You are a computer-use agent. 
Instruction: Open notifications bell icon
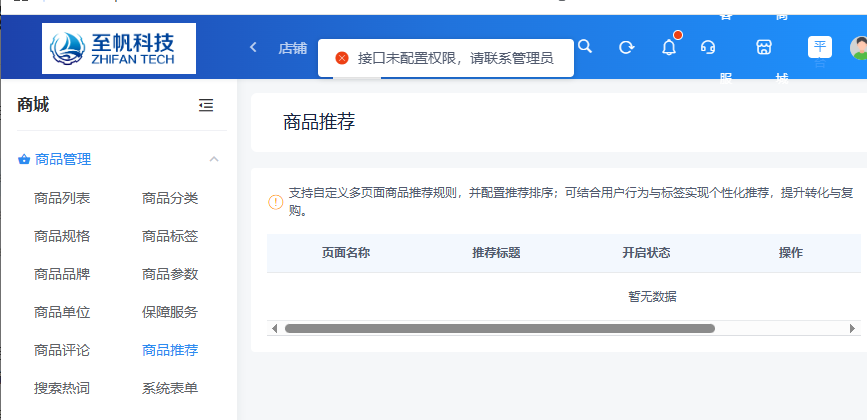(x=669, y=48)
